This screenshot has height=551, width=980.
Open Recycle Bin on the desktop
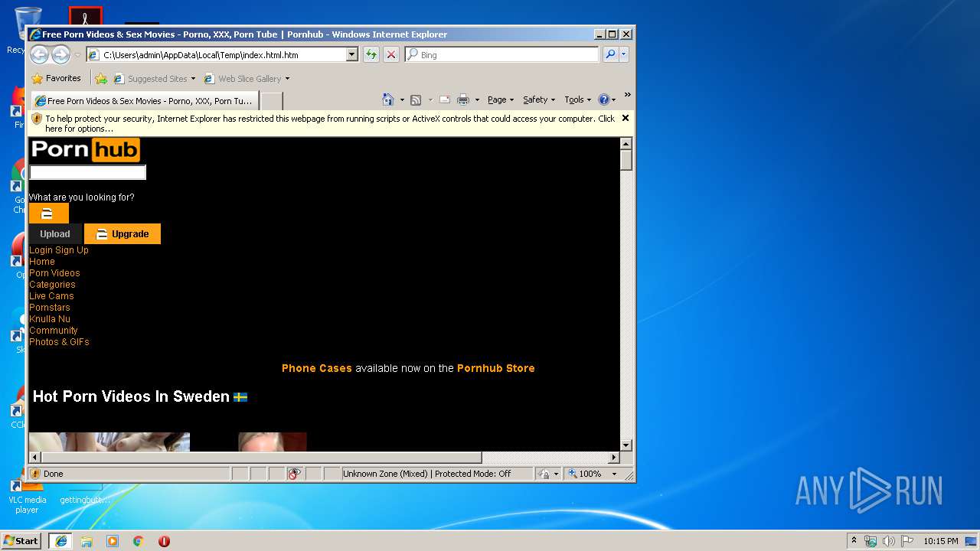click(28, 31)
